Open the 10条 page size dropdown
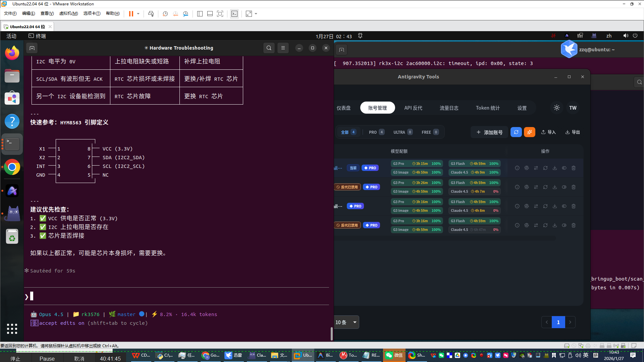The height and width of the screenshot is (362, 644). [x=346, y=322]
